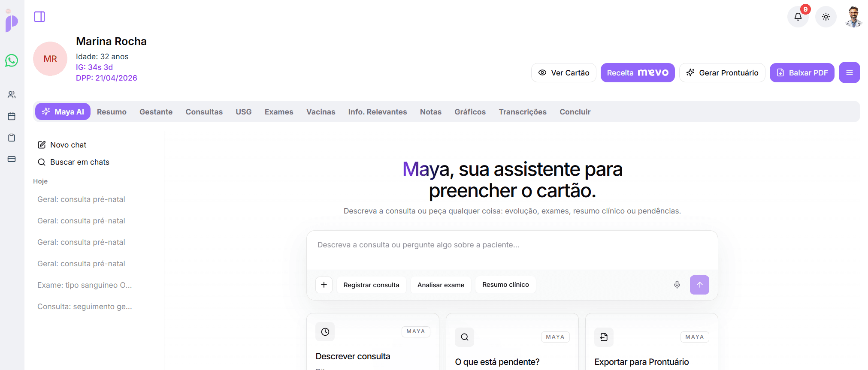
Task: Click the Baixar PDF button
Action: 801,73
